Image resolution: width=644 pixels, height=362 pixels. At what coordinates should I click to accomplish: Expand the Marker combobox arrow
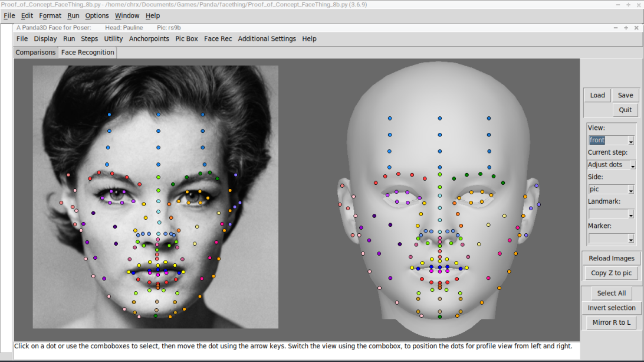(x=631, y=239)
